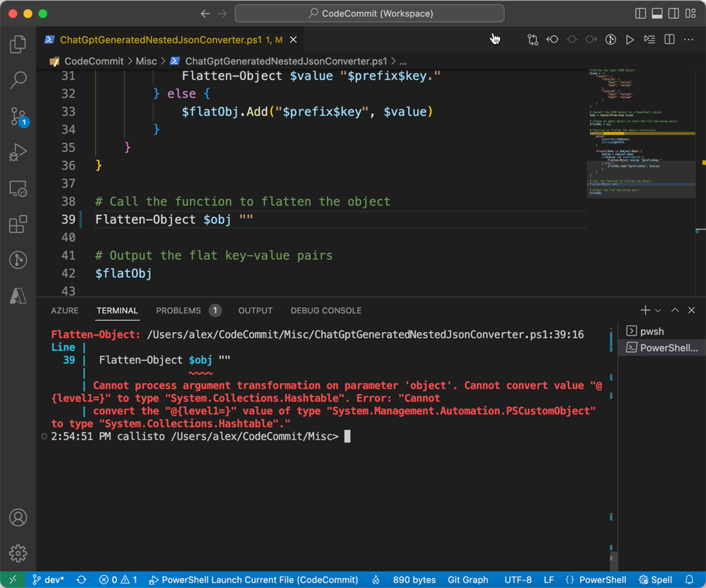Open the Extensions view in the activity bar
Screen dimensions: 706x588
(x=16, y=224)
